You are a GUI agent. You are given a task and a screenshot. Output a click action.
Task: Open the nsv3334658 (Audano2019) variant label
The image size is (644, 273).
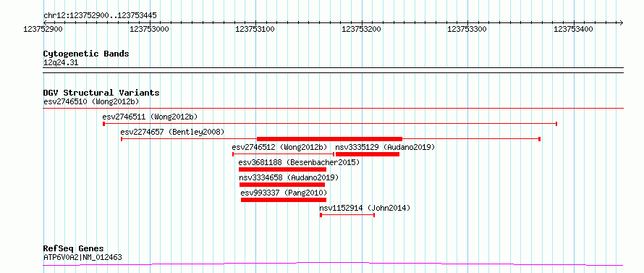pos(289,177)
